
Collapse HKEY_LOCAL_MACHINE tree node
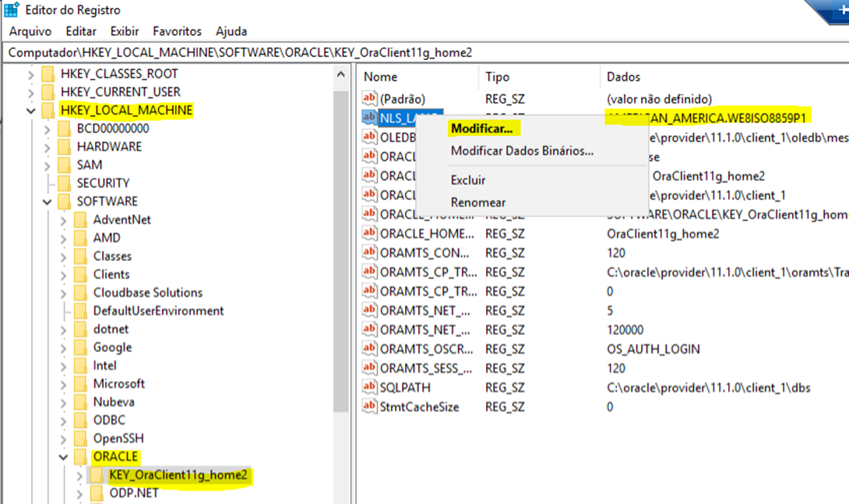tap(31, 111)
